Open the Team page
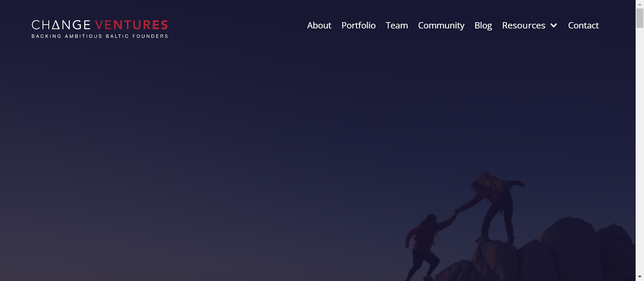 pyautogui.click(x=397, y=25)
